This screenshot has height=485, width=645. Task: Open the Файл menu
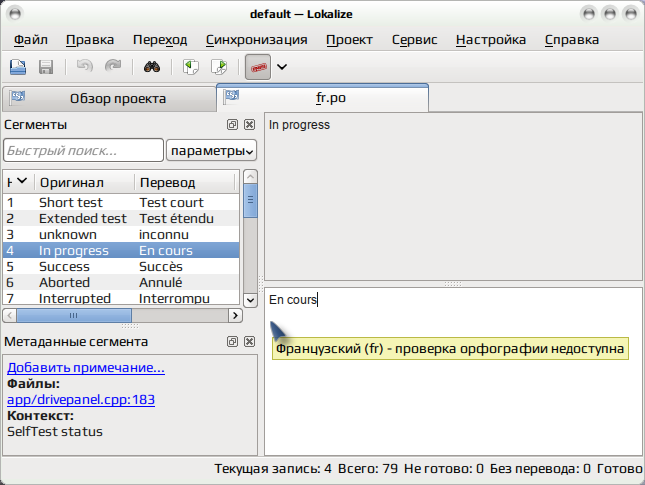pos(31,40)
